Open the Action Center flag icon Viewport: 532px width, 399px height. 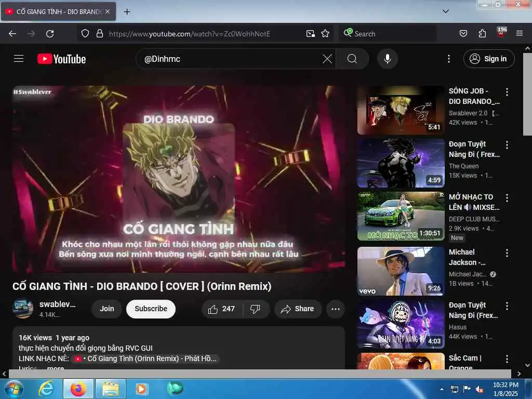tap(467, 389)
